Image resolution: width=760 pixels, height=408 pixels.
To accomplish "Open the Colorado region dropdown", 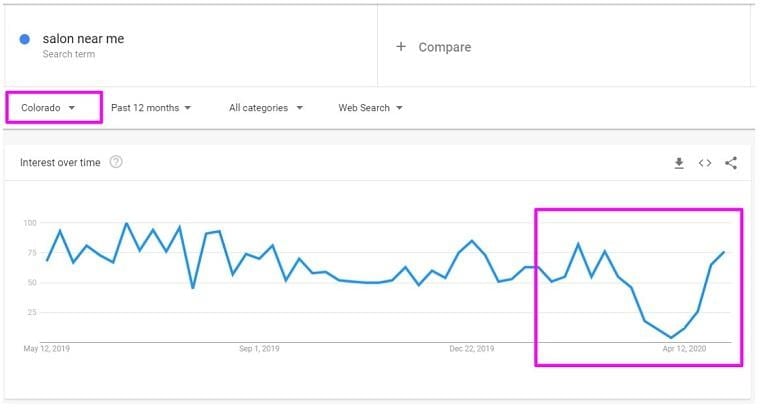I will tap(48, 108).
